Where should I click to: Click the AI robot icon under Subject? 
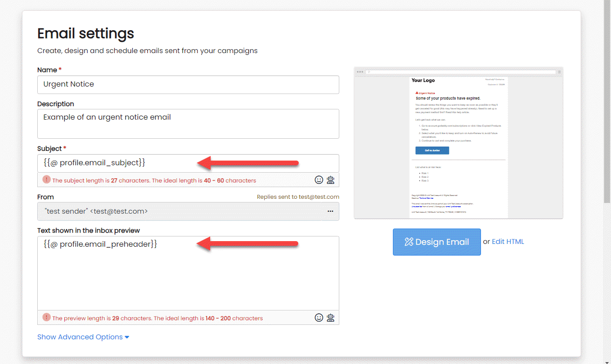click(330, 180)
